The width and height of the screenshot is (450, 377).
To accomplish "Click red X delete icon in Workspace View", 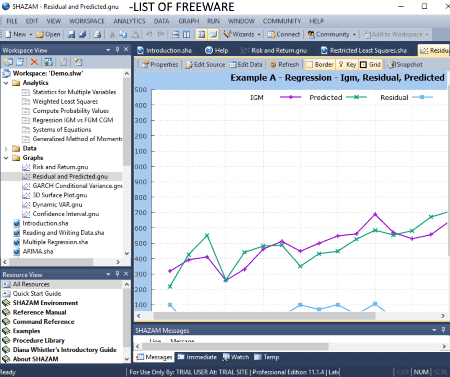I will click(x=34, y=62).
